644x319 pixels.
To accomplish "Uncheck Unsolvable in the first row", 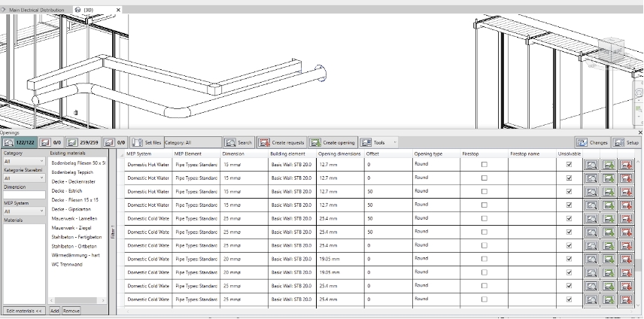I will [x=569, y=165].
